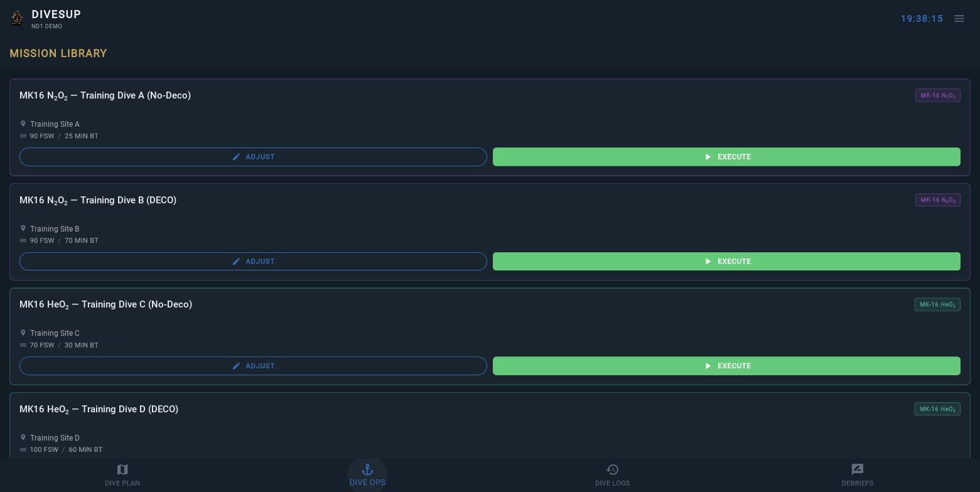The width and height of the screenshot is (980, 492).
Task: Click MK-16 N₂O₂ tag on Training Dive A
Action: pos(937,95)
